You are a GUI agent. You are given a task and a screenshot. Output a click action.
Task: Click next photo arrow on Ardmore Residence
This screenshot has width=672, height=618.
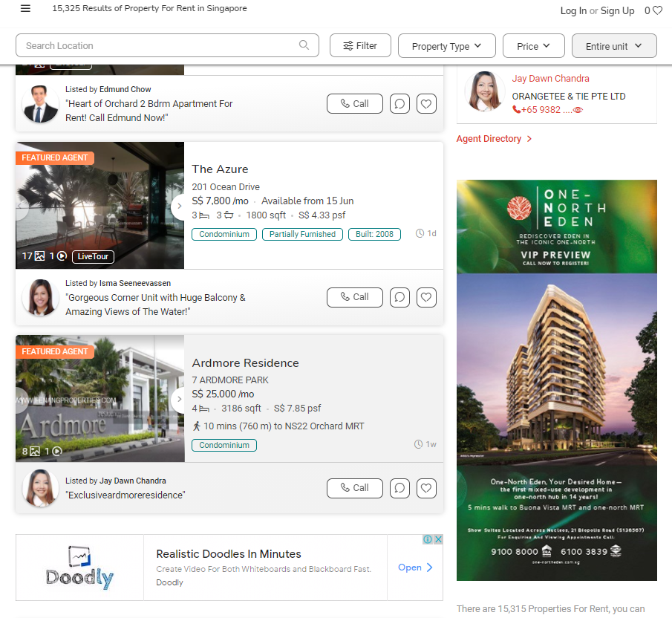(x=178, y=400)
